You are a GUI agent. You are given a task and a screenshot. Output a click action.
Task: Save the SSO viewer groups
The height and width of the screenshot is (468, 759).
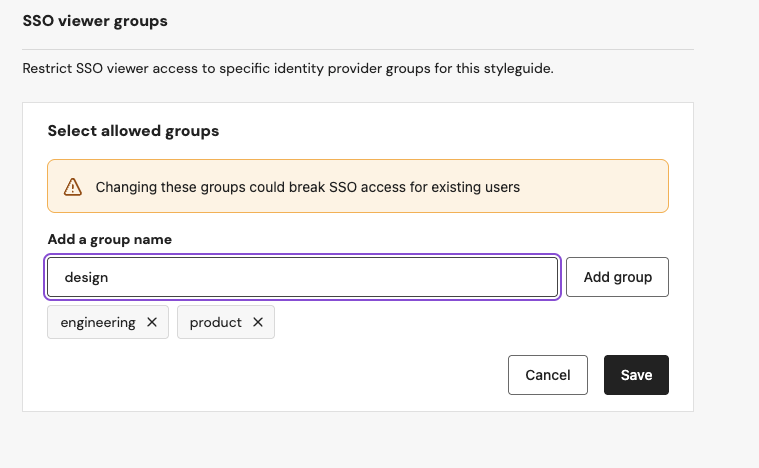click(x=636, y=375)
